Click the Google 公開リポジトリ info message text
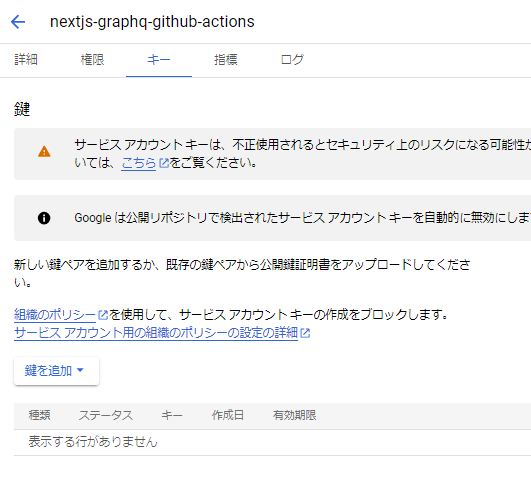531x479 pixels. 302,218
